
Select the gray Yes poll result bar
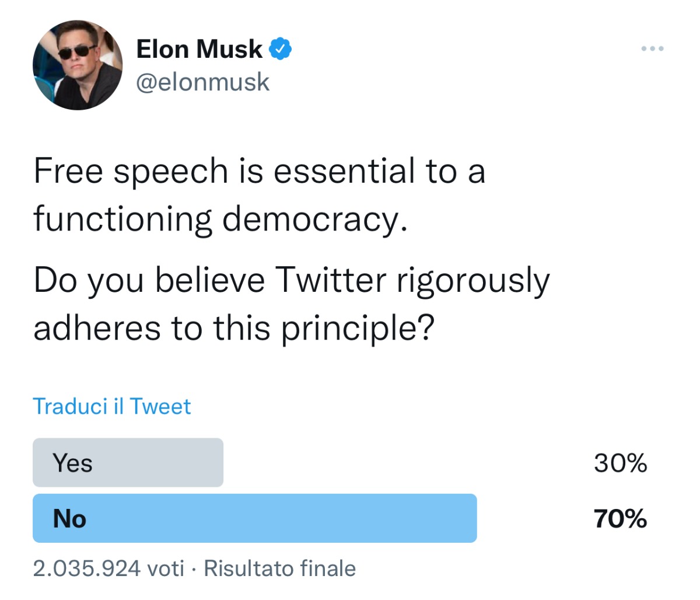[128, 462]
